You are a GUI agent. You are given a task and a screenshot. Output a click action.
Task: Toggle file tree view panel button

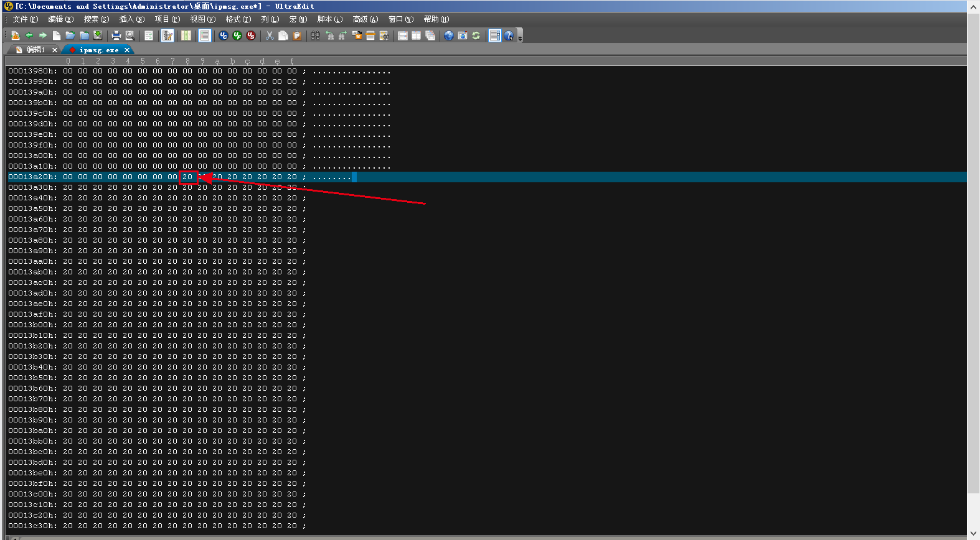tap(494, 35)
